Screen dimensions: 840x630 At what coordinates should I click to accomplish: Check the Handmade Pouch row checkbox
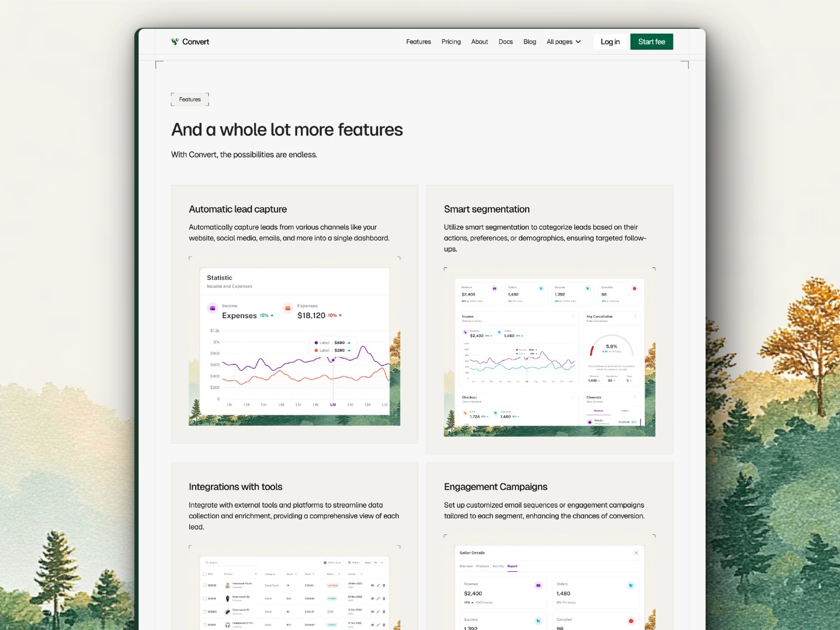pos(205,585)
